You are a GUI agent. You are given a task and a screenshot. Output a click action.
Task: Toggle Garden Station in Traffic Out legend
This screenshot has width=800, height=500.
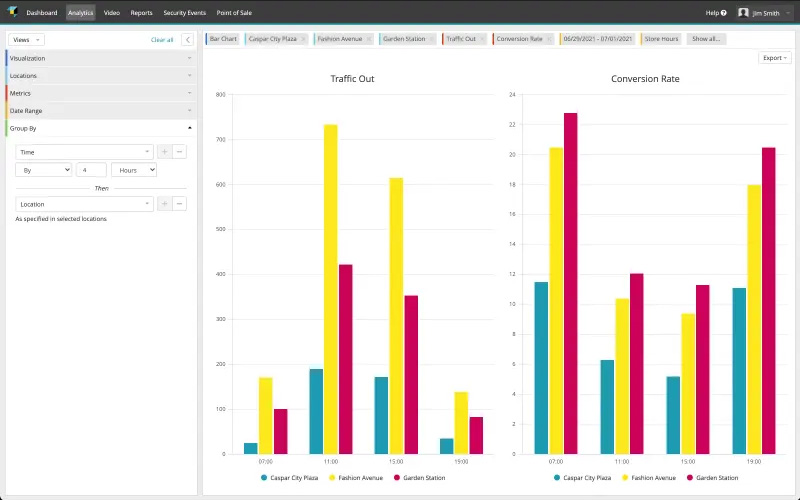coord(425,478)
